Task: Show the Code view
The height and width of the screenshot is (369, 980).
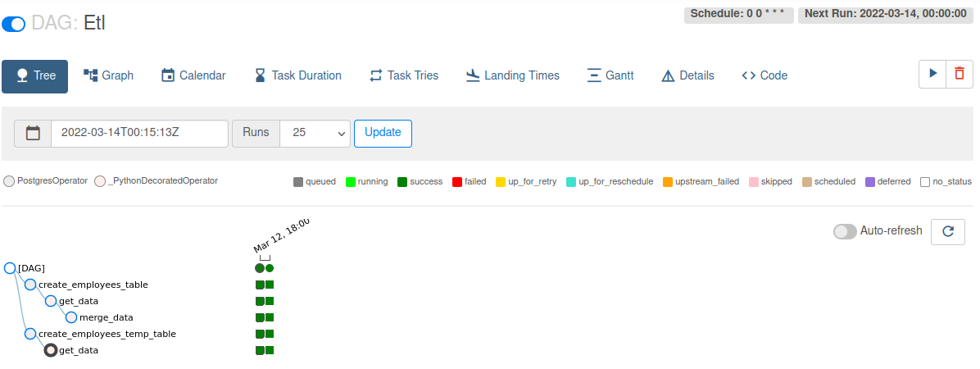Action: (x=764, y=75)
